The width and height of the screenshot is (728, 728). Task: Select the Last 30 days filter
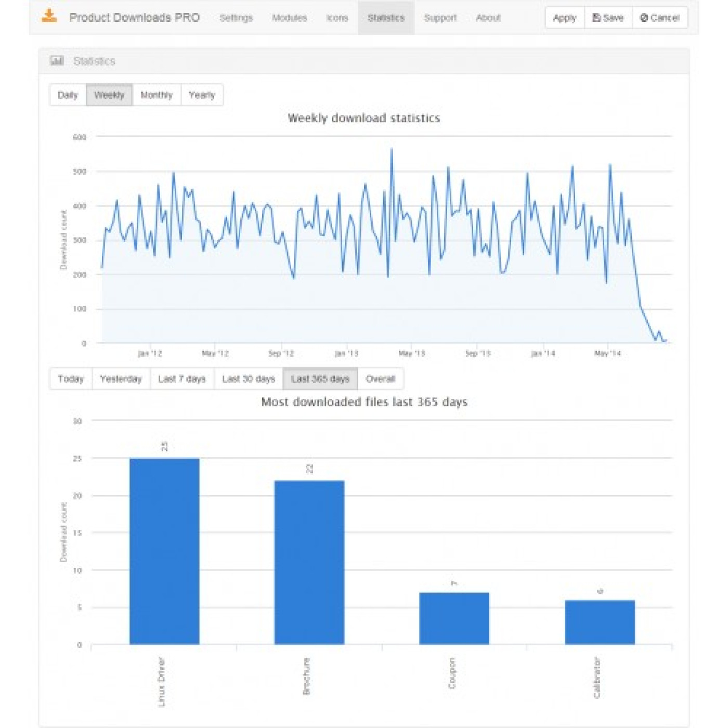tap(249, 379)
